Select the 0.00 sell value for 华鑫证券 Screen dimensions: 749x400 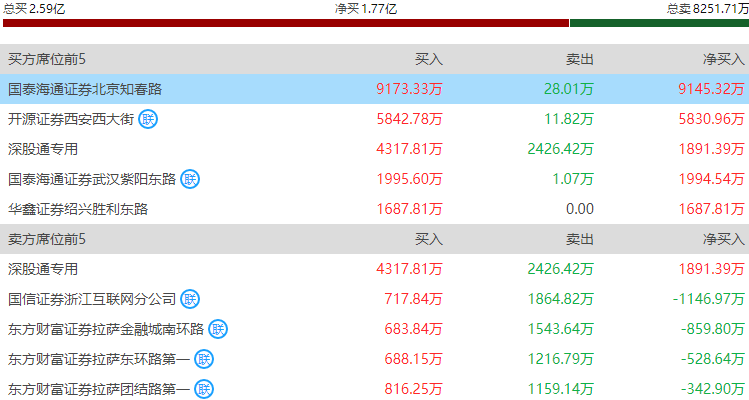pos(579,209)
